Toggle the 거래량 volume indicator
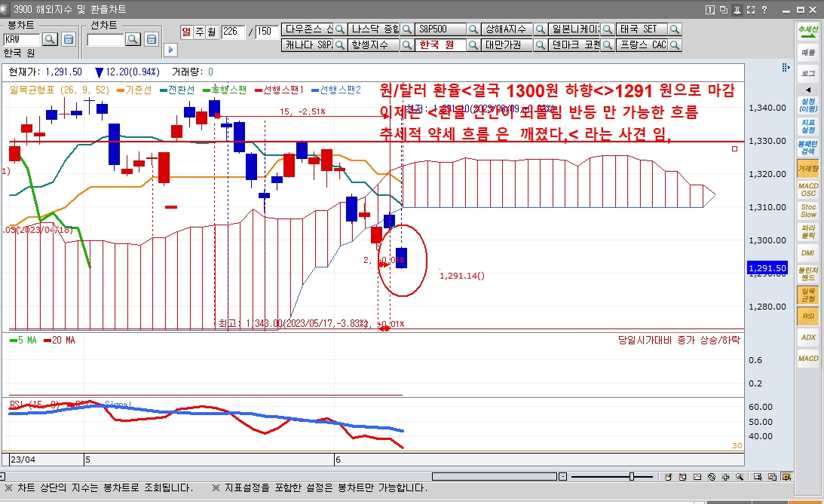The width and height of the screenshot is (824, 504). pyautogui.click(x=808, y=170)
